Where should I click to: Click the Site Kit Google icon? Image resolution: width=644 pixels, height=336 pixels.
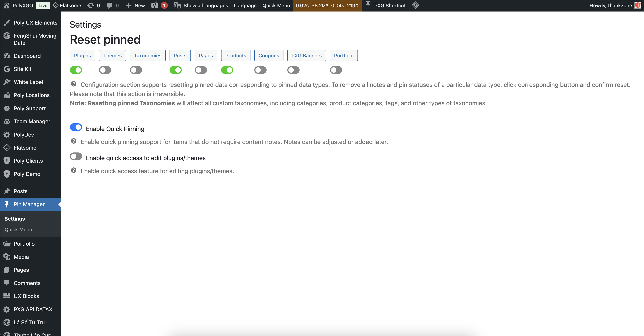pos(7,69)
